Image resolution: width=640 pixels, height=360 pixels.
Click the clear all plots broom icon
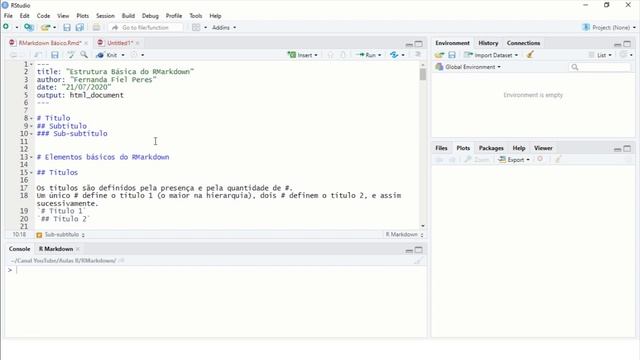pos(558,159)
